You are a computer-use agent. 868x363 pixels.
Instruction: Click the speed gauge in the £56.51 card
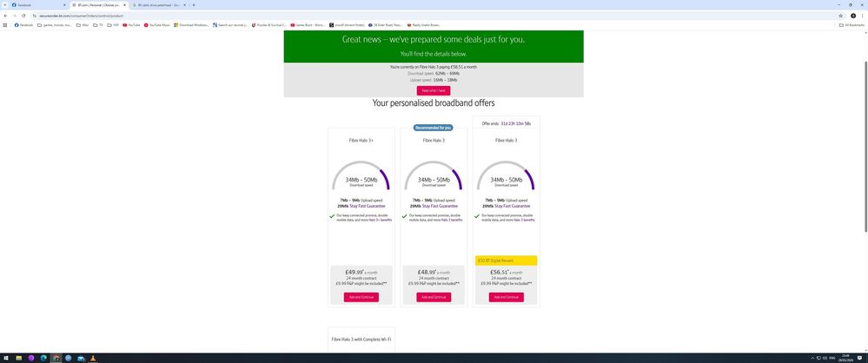[506, 175]
